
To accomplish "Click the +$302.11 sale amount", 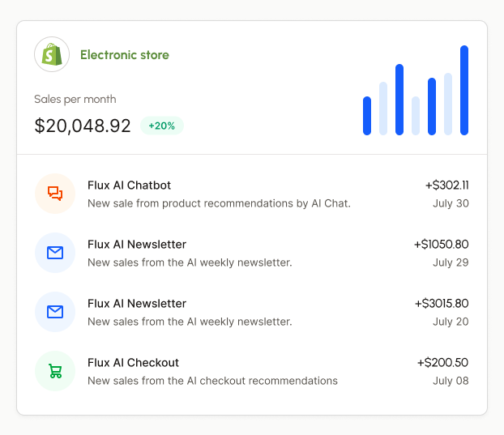I will point(446,185).
